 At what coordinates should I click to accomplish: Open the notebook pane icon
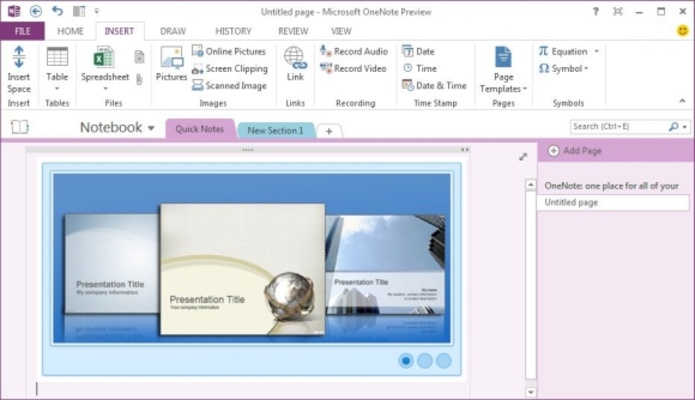[x=20, y=127]
